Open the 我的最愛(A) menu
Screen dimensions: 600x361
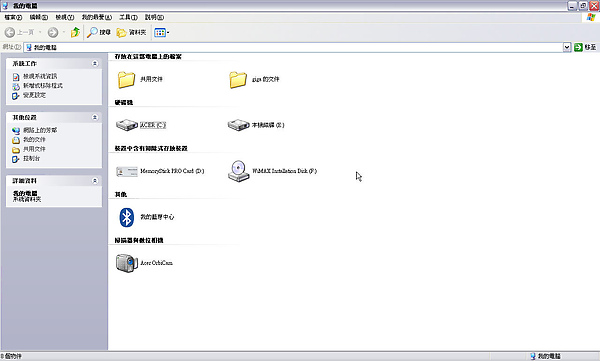[x=96, y=17]
